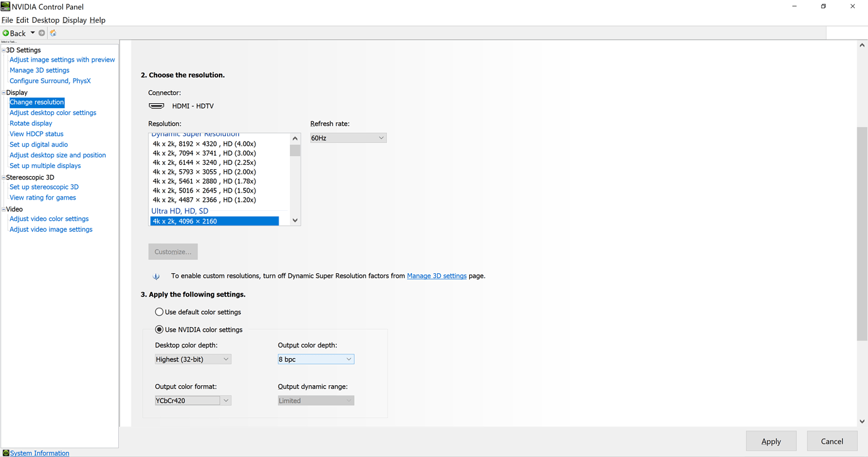Open System Information link
The image size is (868, 457).
click(40, 453)
